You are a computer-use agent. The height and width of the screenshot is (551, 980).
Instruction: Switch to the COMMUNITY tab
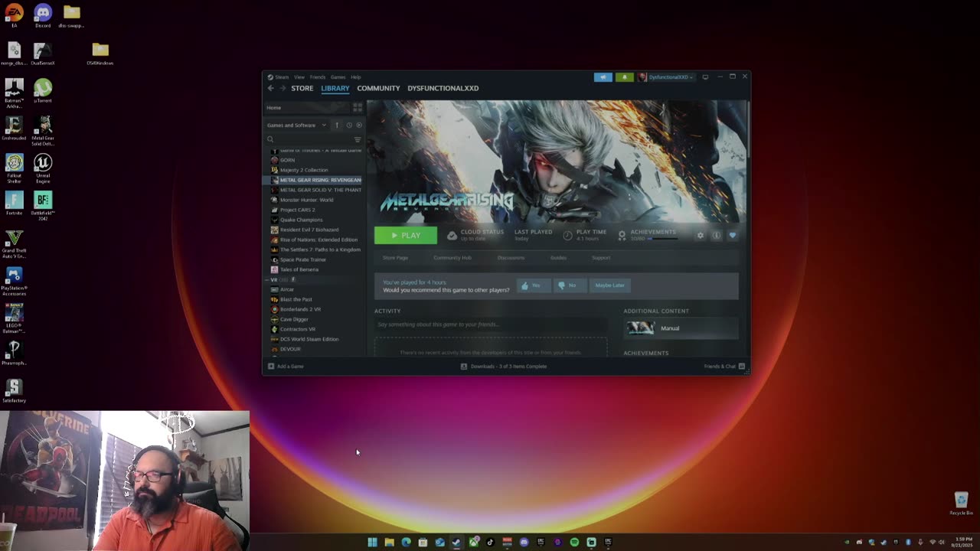[378, 88]
